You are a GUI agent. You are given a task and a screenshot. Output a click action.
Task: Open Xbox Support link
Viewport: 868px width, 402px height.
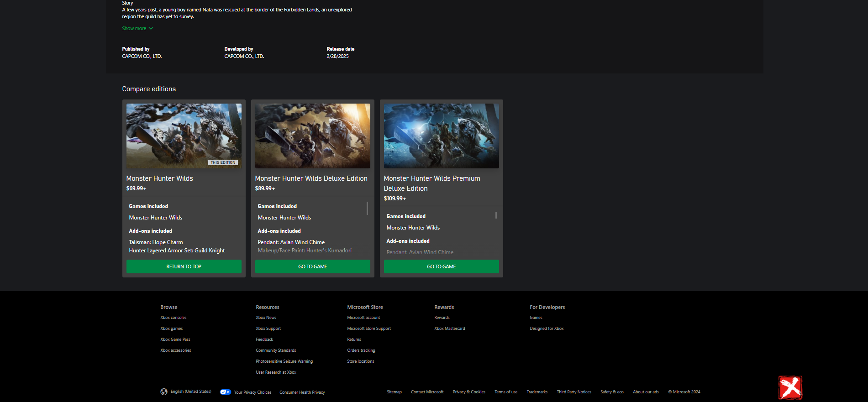(x=268, y=329)
